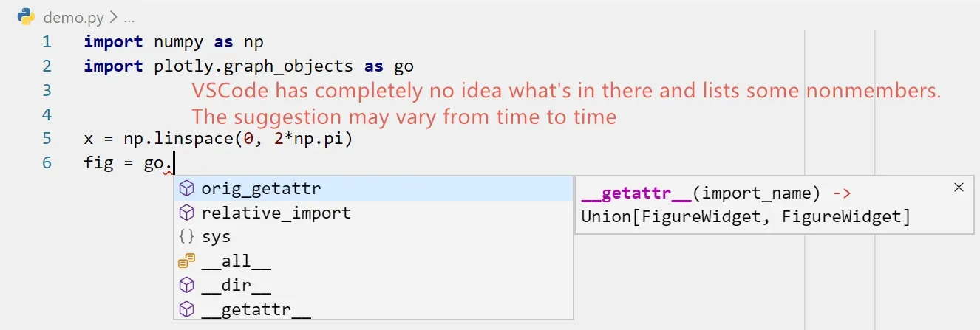Click the sys module braces icon
The image size is (980, 330).
click(x=187, y=237)
